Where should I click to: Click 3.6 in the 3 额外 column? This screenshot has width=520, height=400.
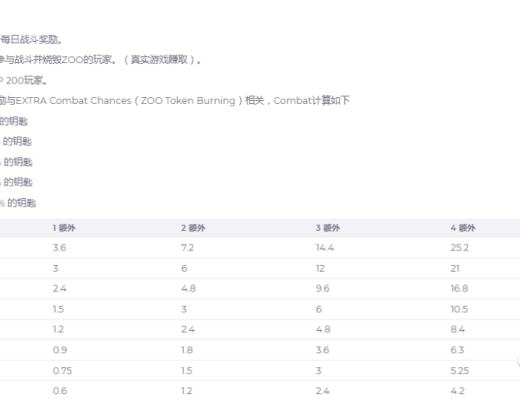coord(322,350)
